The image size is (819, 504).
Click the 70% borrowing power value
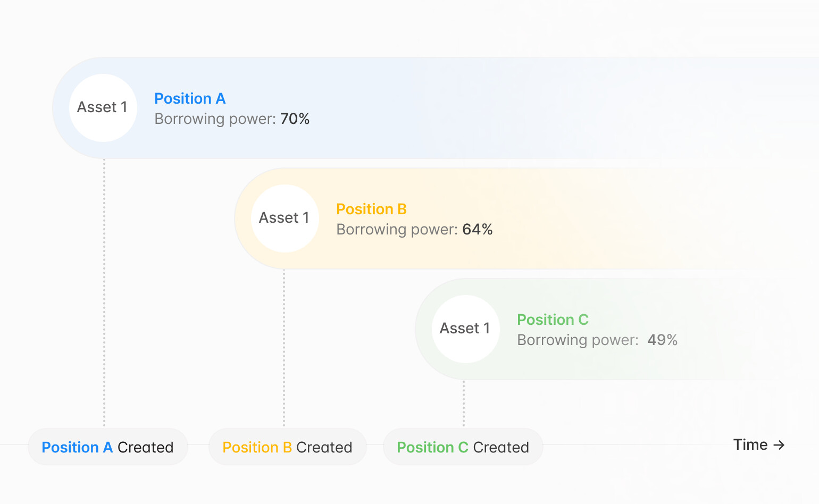click(295, 119)
